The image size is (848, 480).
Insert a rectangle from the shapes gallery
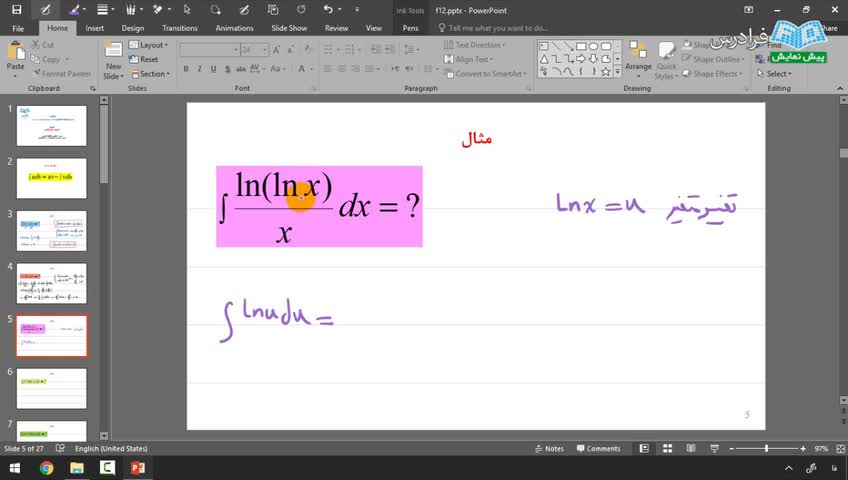tap(581, 46)
